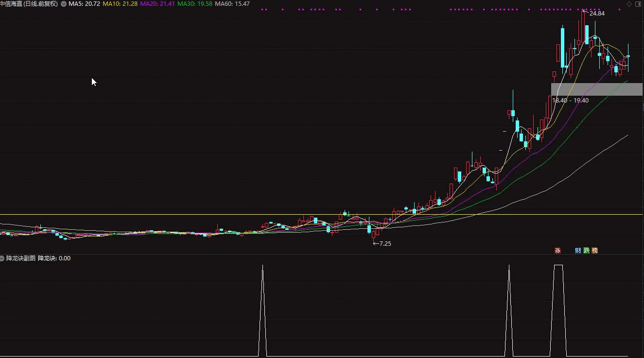Open the blue 财 financial marker
This screenshot has width=644, height=358.
click(x=577, y=250)
